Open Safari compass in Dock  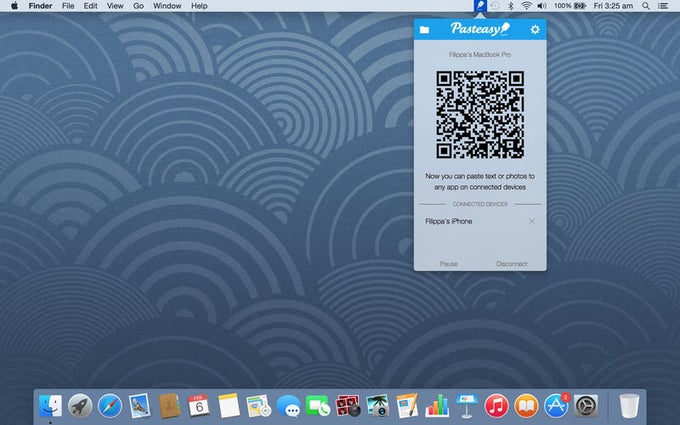pyautogui.click(x=110, y=406)
